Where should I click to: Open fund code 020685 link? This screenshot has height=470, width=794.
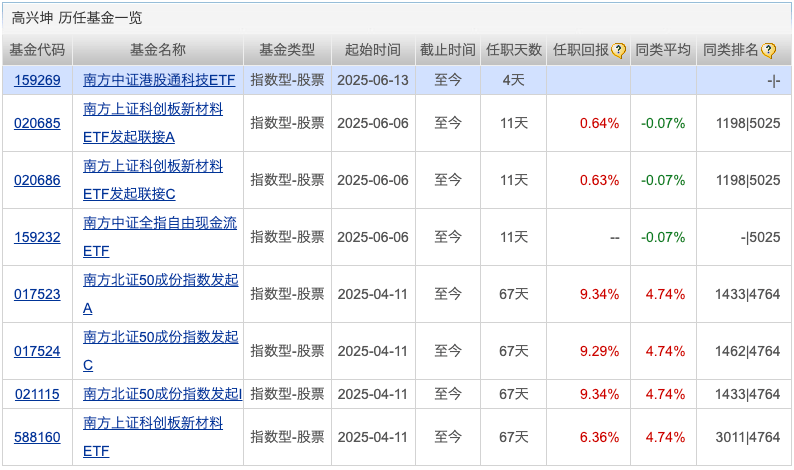[37, 123]
